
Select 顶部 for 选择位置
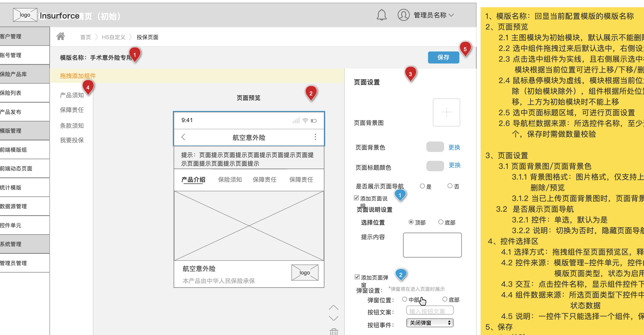[x=411, y=222]
